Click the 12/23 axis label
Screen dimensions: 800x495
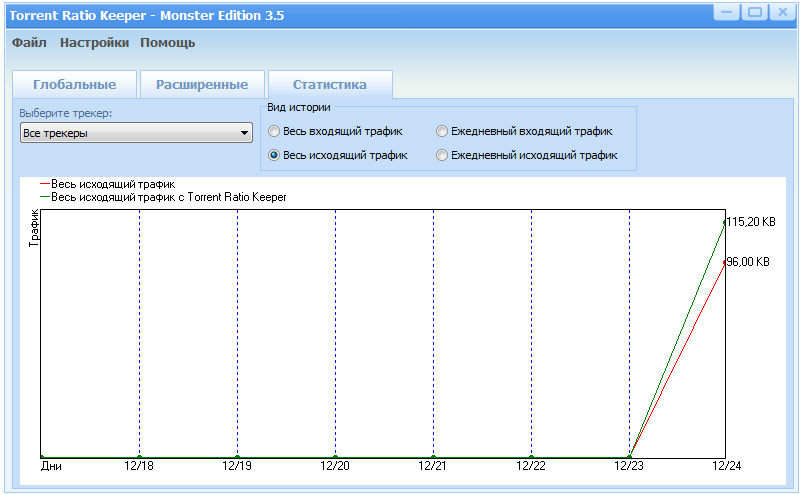(629, 465)
